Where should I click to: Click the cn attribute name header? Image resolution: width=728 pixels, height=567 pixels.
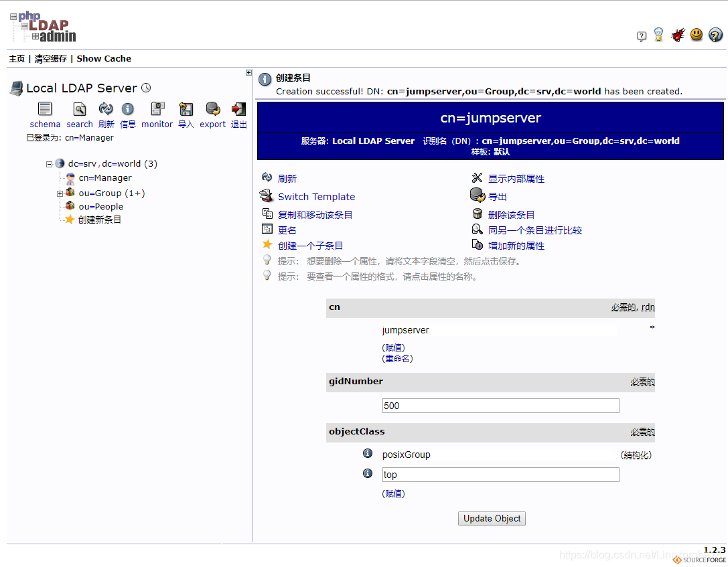[334, 307]
